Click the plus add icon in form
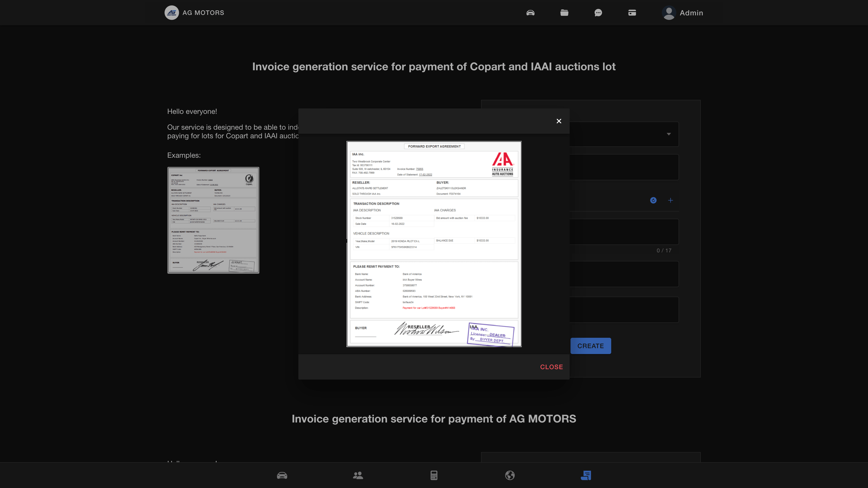This screenshot has width=868, height=488. click(670, 200)
